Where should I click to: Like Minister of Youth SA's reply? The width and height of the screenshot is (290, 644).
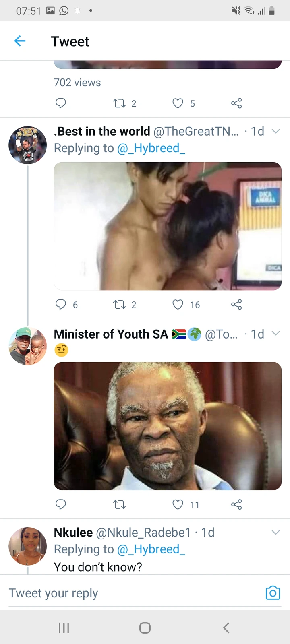click(178, 504)
